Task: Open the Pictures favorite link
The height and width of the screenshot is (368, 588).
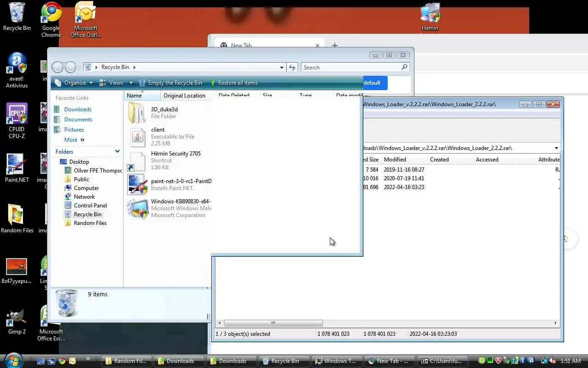Action: [x=74, y=130]
